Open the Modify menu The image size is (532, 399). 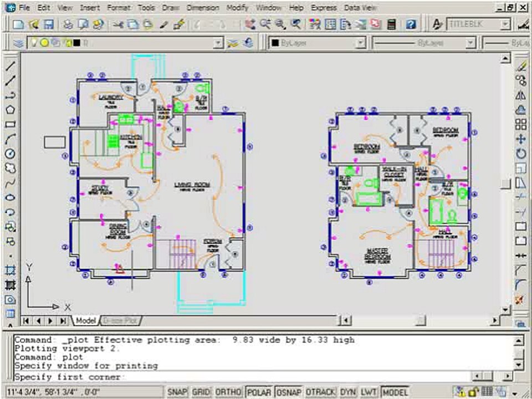click(x=238, y=7)
